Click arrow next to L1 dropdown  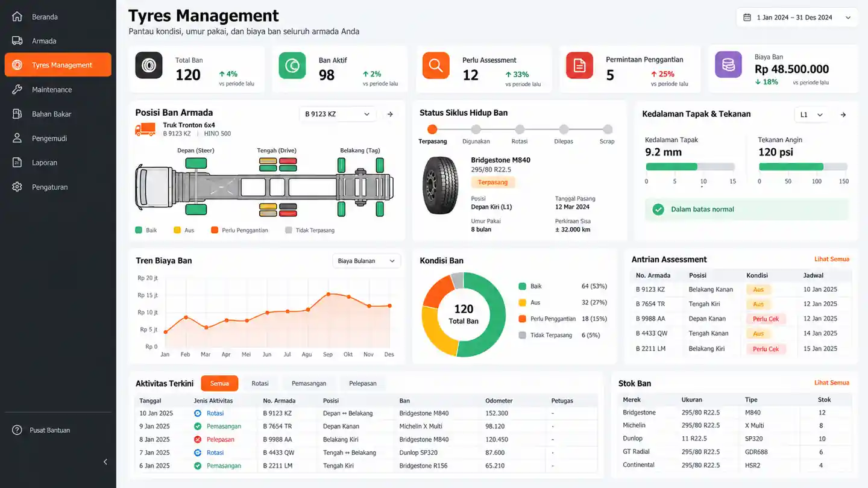click(x=843, y=114)
